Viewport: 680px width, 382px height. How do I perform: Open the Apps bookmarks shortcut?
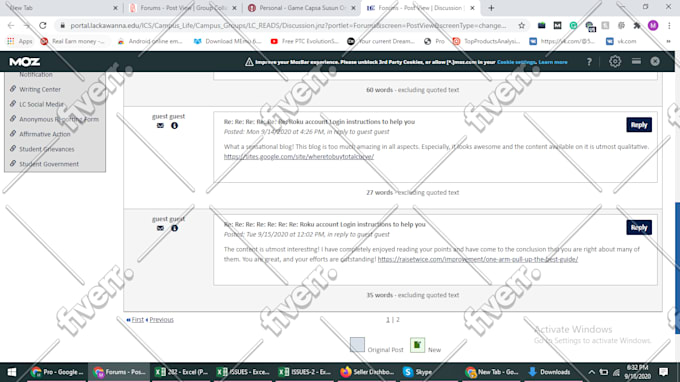(x=20, y=41)
